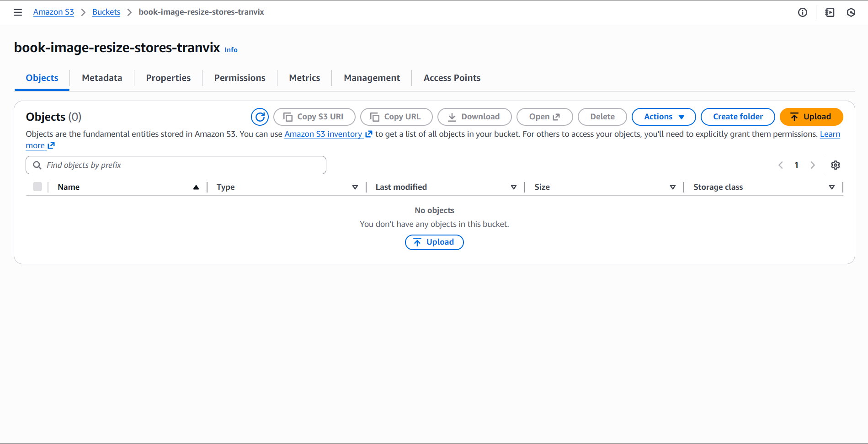Click the Last modified column header

pos(401,187)
